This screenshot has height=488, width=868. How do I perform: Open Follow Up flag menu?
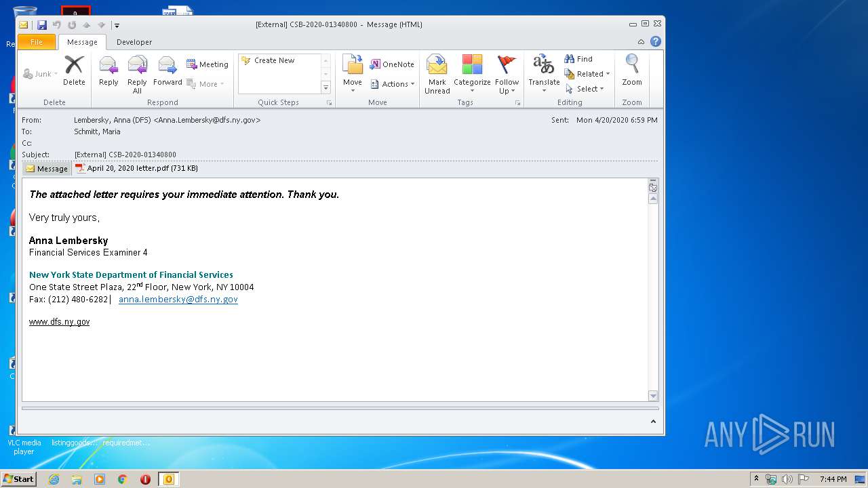tap(507, 75)
